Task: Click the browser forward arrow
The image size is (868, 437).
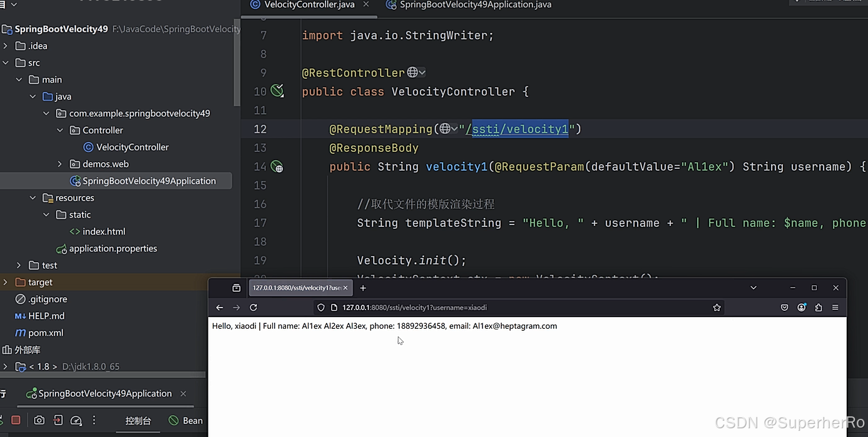Action: tap(237, 308)
